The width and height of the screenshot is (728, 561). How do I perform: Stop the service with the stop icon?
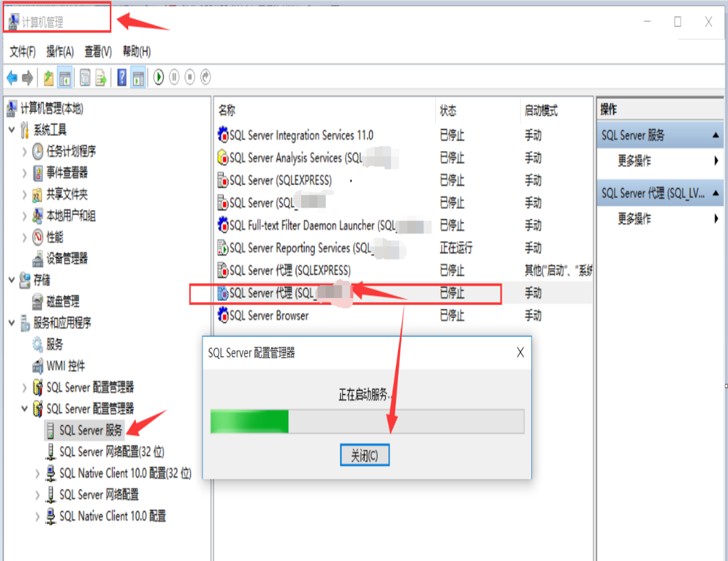[190, 77]
